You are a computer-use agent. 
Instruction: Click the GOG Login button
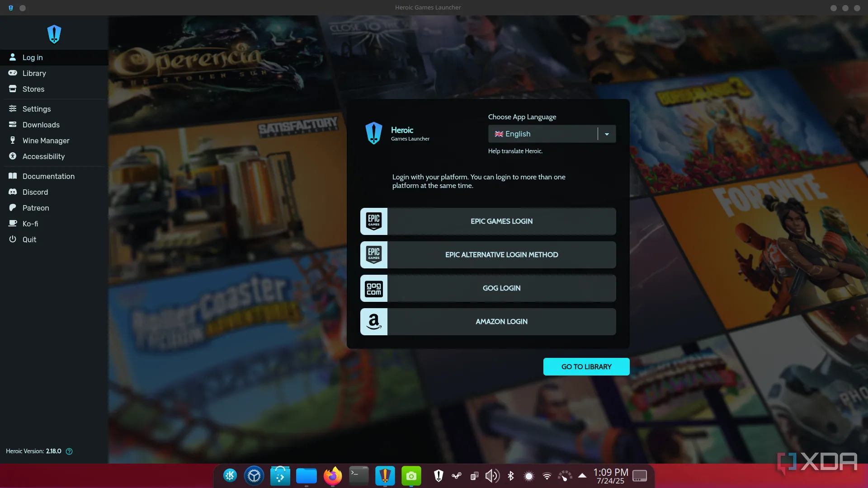point(488,288)
